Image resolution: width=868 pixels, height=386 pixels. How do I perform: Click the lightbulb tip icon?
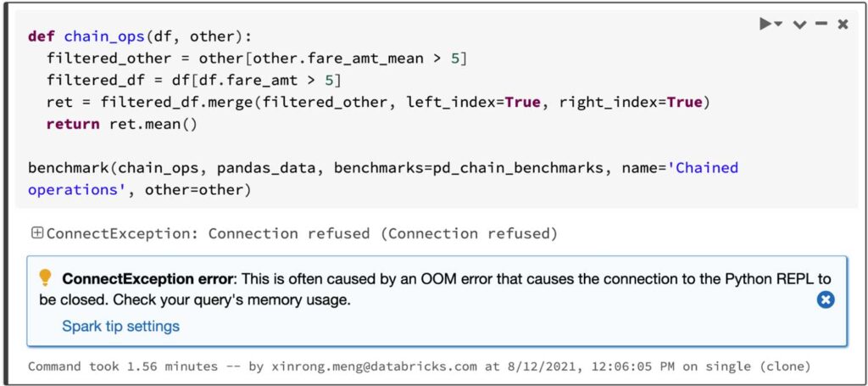(45, 278)
